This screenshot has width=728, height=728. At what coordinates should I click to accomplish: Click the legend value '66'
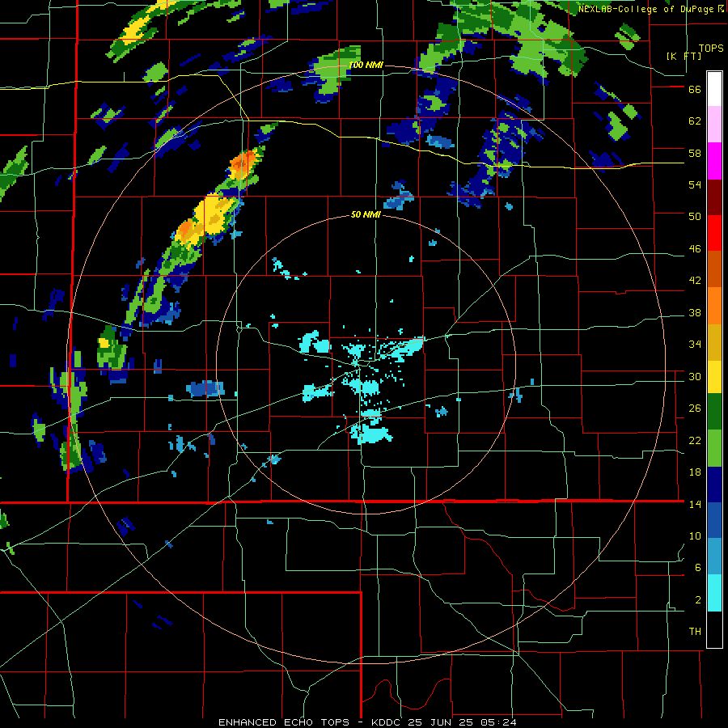(x=695, y=90)
